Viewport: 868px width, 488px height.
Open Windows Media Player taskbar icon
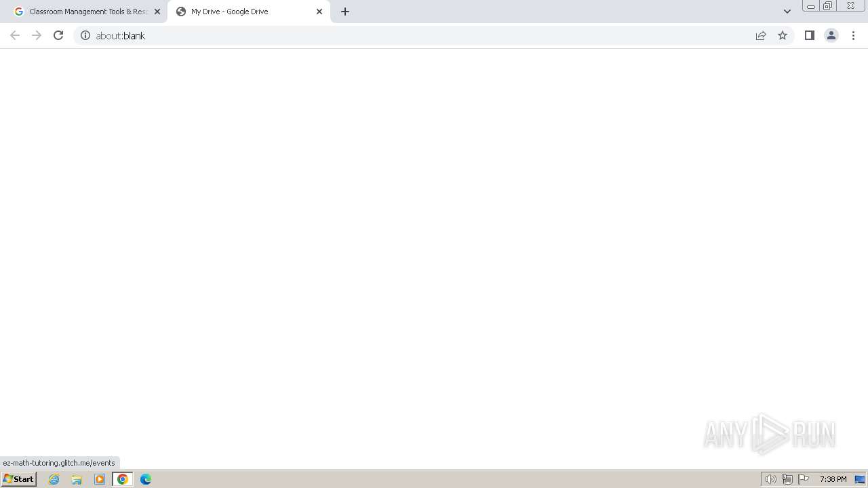point(100,479)
